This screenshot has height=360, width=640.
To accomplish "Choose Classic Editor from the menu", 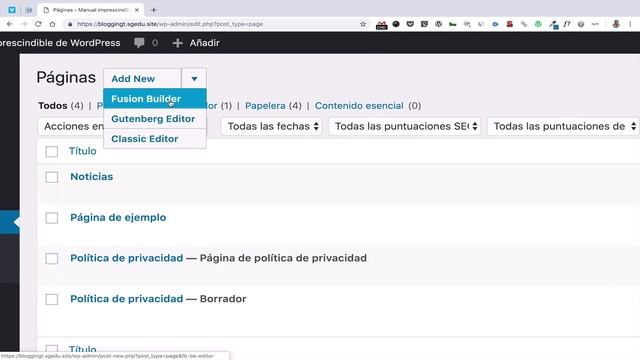I will (x=155, y=139).
